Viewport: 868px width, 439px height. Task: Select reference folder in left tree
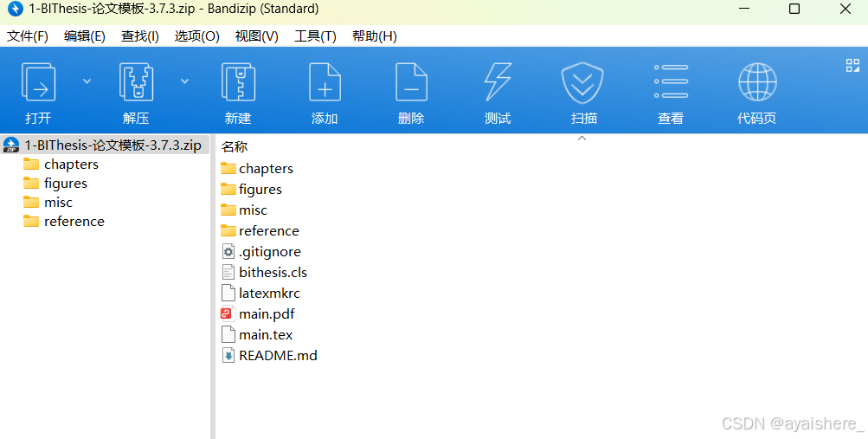pyautogui.click(x=64, y=222)
